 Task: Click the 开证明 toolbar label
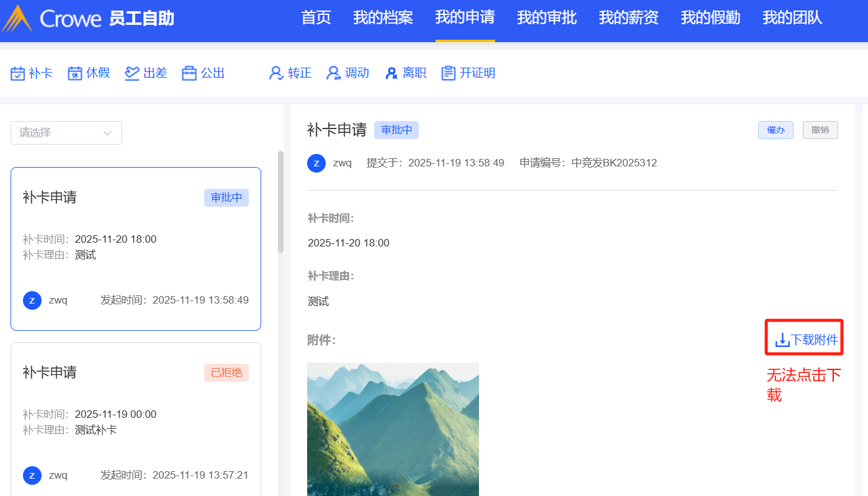(x=477, y=73)
